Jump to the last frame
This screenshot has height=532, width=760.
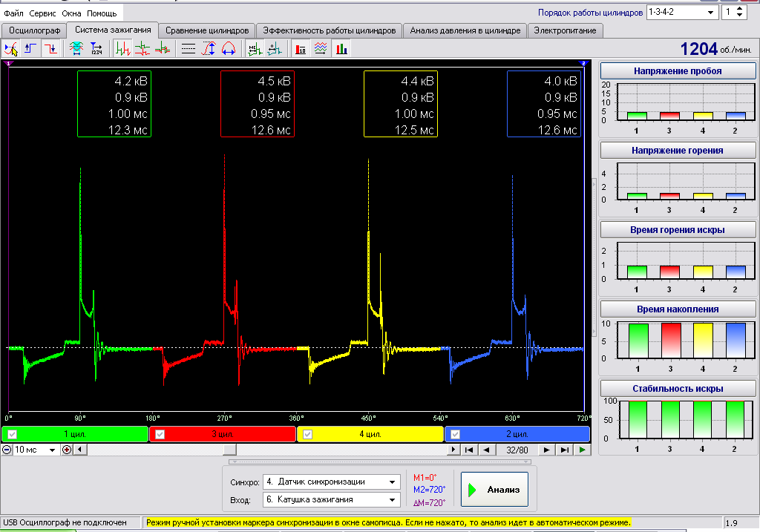565,450
